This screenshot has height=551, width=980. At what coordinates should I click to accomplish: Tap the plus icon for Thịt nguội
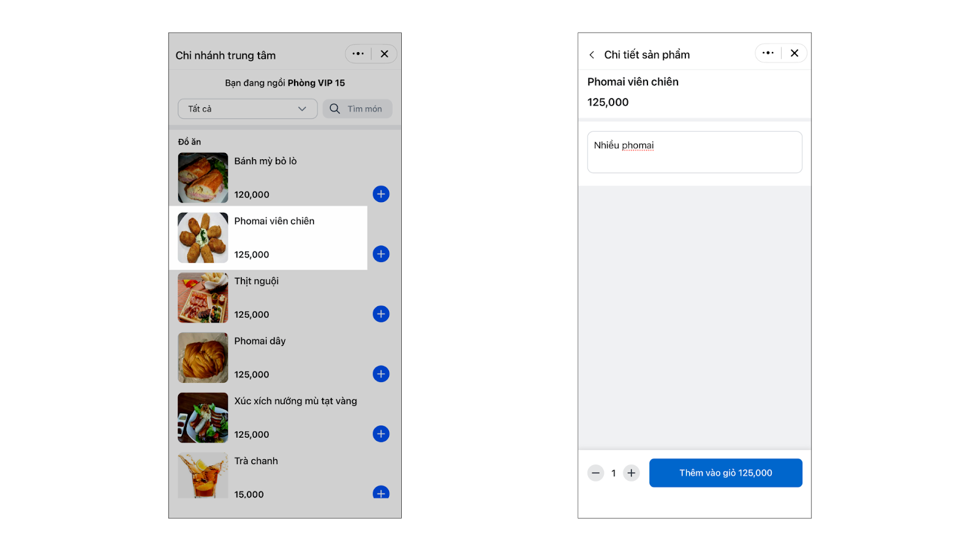coord(381,314)
